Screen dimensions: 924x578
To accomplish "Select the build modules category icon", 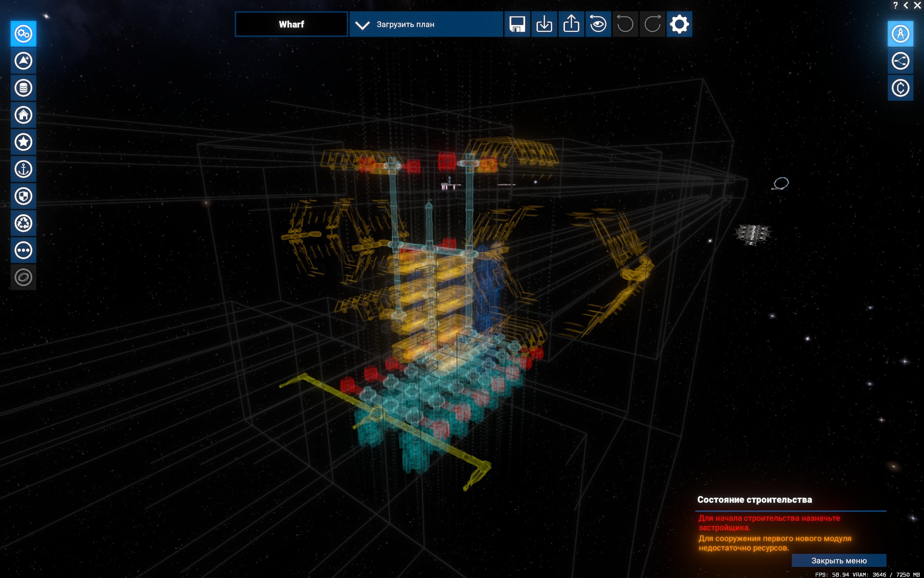I will [23, 61].
